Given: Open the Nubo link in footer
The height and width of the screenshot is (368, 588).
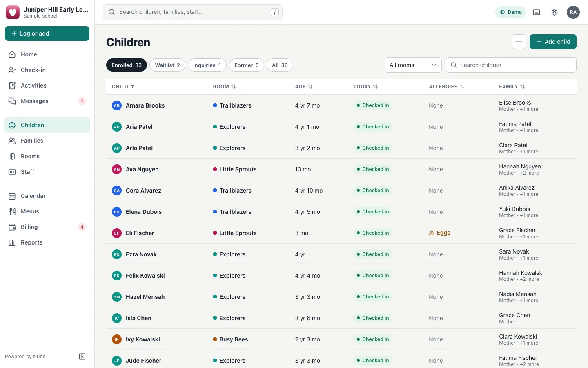Looking at the screenshot, I should (x=39, y=357).
